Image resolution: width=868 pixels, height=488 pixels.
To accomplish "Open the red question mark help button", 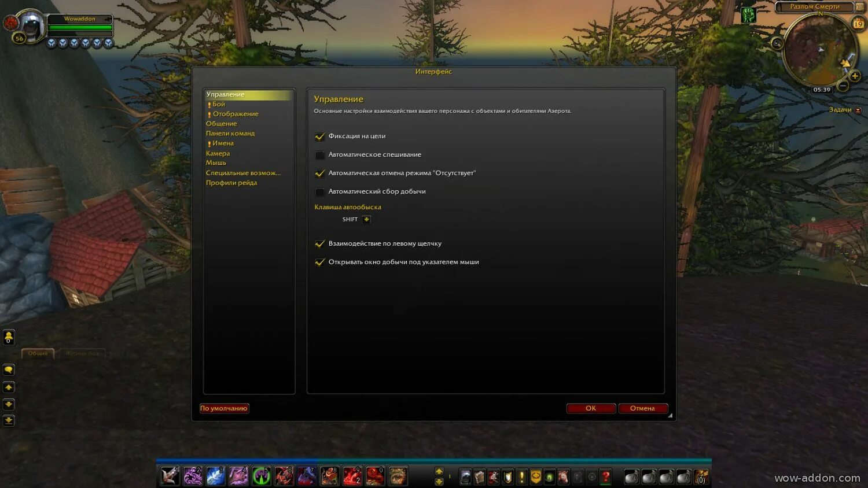I will click(x=606, y=477).
